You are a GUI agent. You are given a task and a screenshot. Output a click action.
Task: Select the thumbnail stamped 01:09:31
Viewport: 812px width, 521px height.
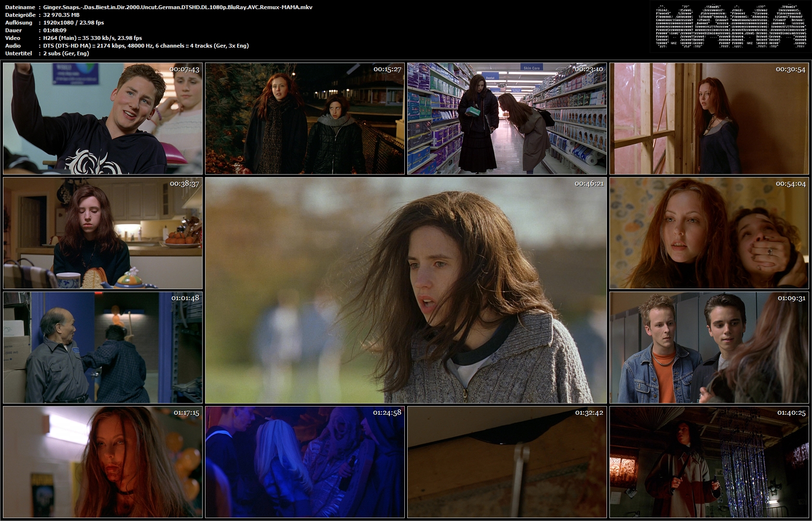(709, 347)
